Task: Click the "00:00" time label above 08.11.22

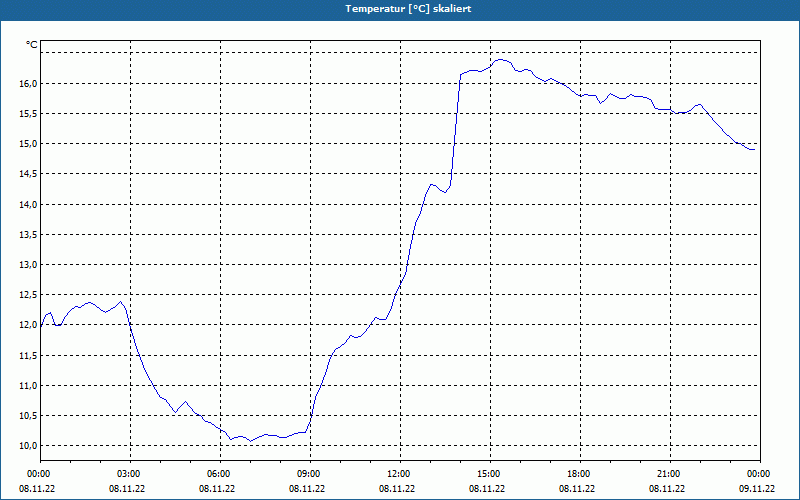Action: click(38, 474)
